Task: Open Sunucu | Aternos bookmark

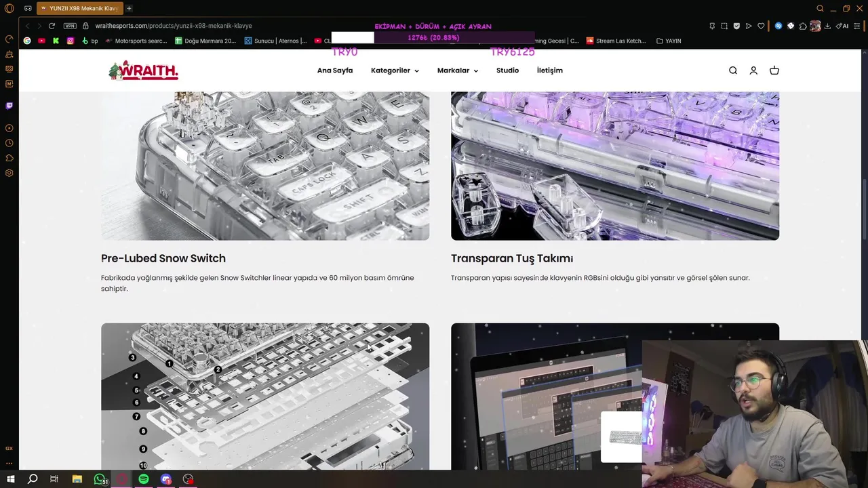Action: pos(275,41)
